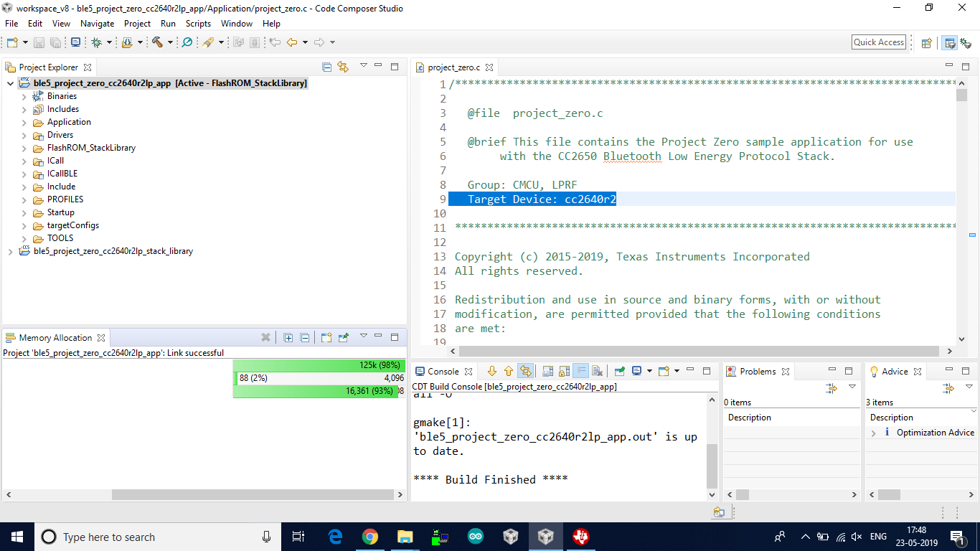Screen dimensions: 980x551
Task: Open the Windows Start menu
Action: (17, 537)
